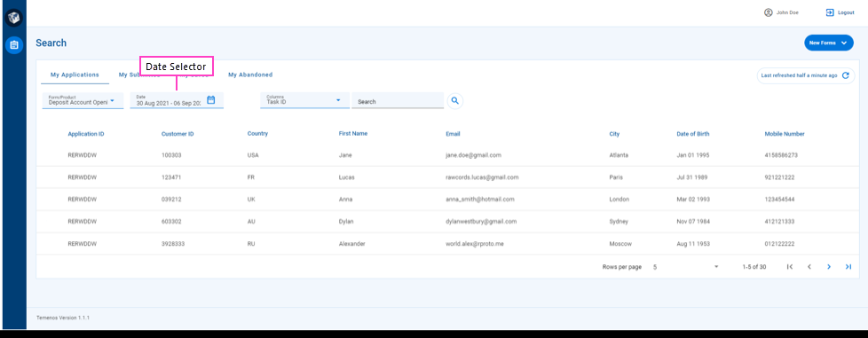868x338 pixels.
Task: Click city Moscow cell
Action: 620,243
